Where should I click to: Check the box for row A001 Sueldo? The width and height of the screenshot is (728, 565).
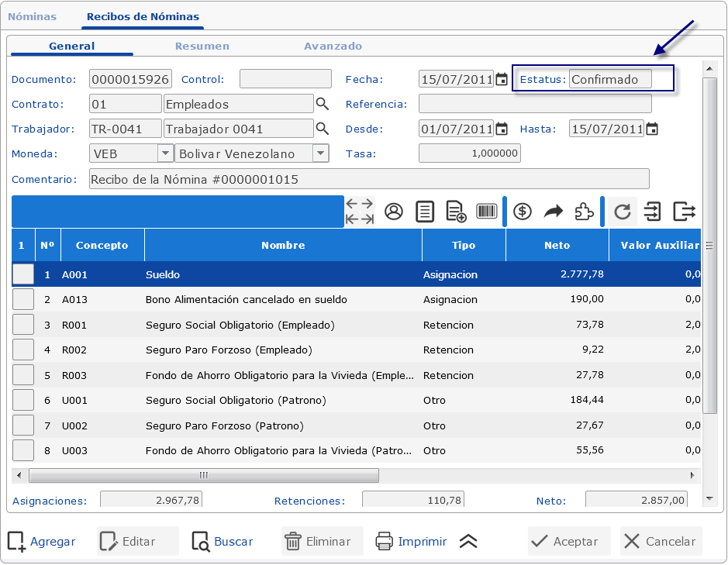pos(23,274)
